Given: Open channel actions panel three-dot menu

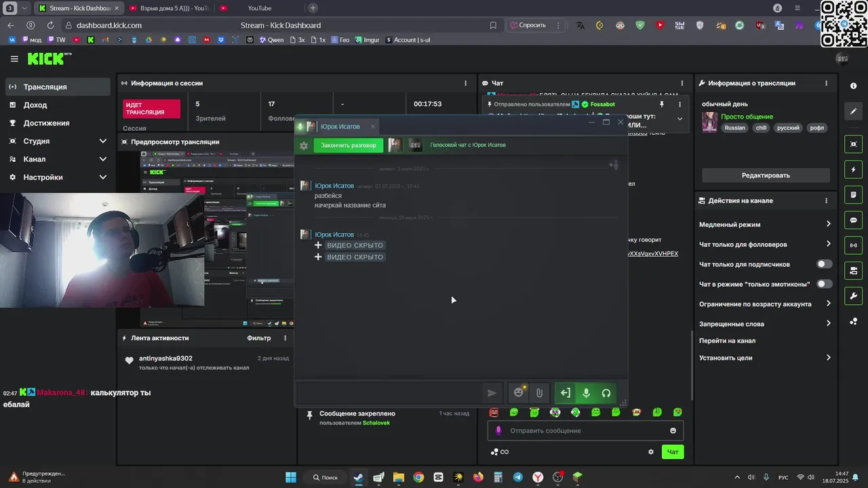Looking at the screenshot, I should tap(826, 201).
